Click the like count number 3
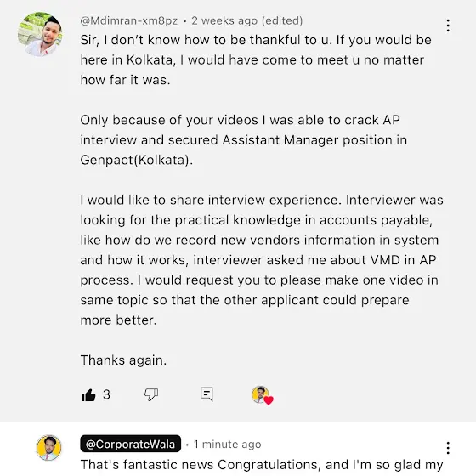 tap(106, 394)
